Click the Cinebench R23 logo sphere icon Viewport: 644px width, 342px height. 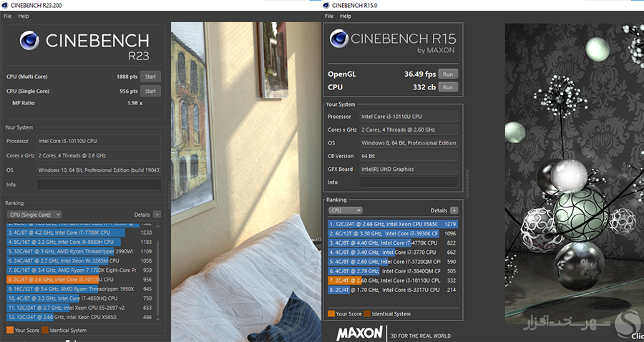tap(29, 40)
